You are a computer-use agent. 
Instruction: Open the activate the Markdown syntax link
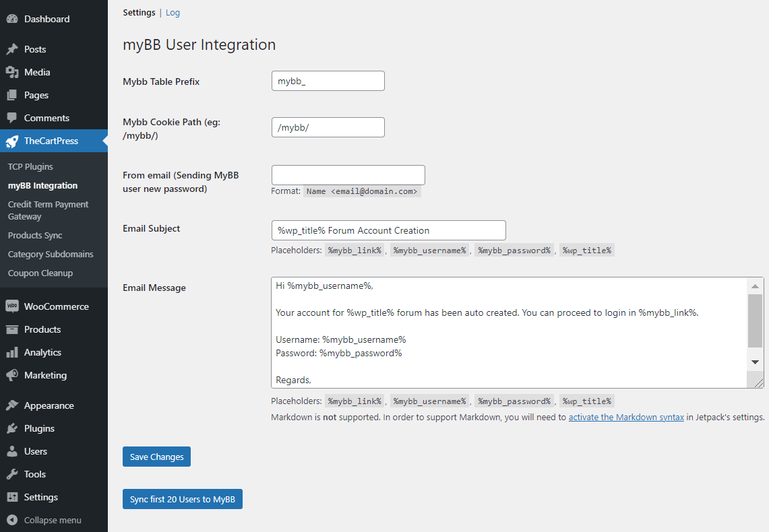pyautogui.click(x=626, y=418)
